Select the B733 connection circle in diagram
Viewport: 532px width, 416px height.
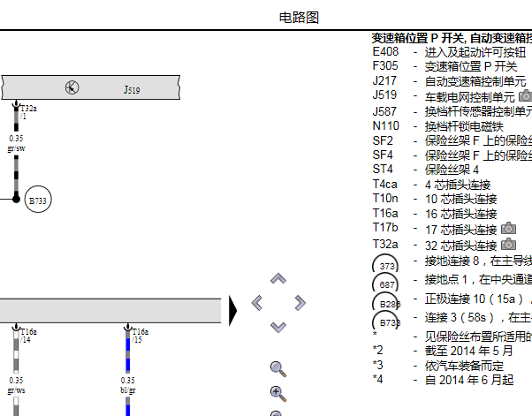click(x=38, y=200)
